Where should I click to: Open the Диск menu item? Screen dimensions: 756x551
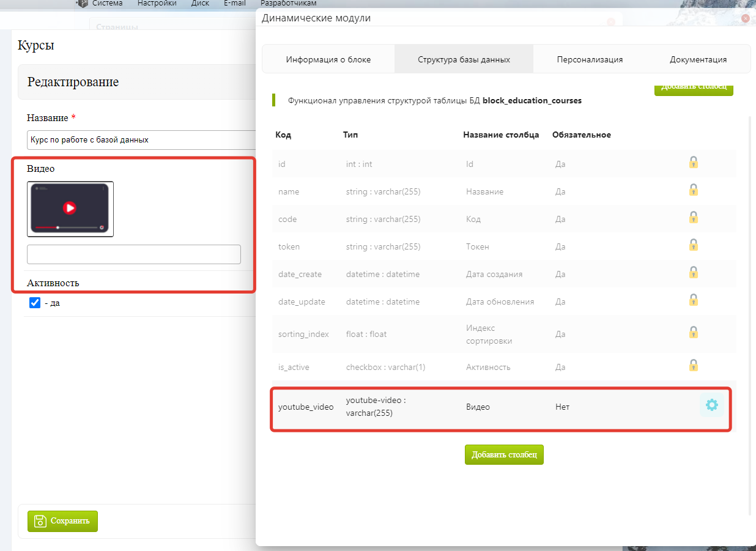coord(200,4)
